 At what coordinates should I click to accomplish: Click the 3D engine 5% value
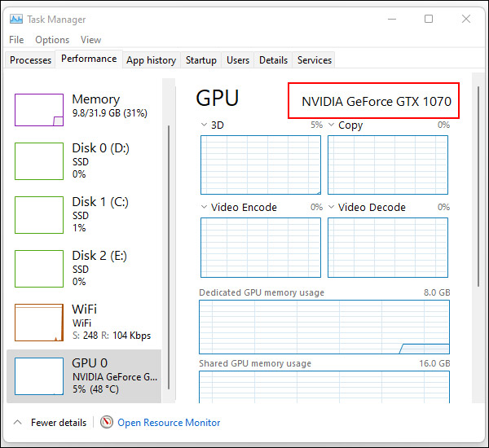click(316, 125)
